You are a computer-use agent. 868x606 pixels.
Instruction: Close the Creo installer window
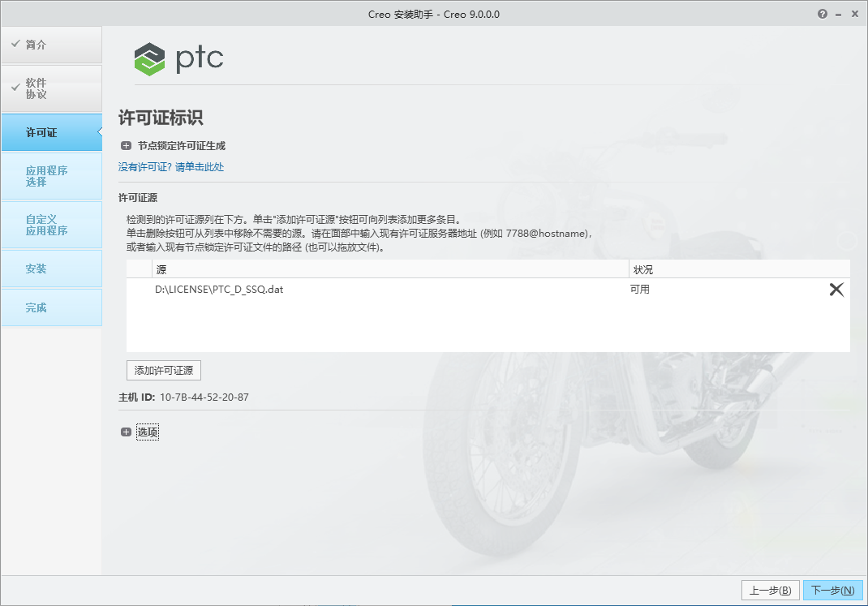[x=855, y=15]
